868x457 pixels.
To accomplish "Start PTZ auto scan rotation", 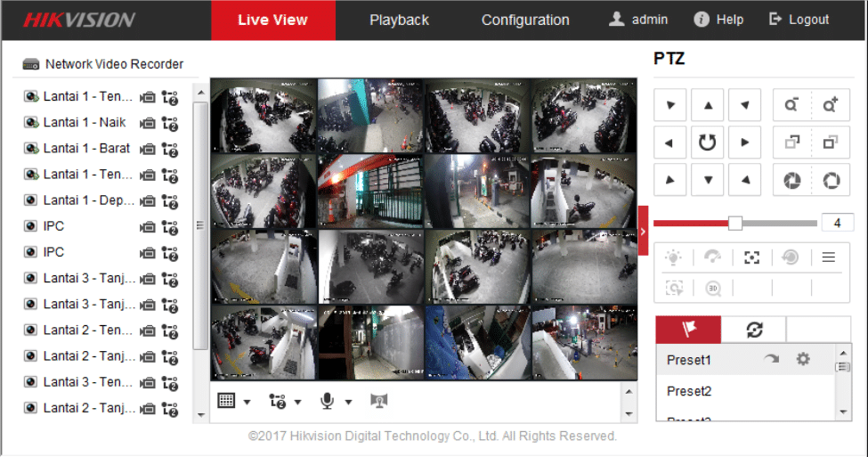I will (x=708, y=143).
